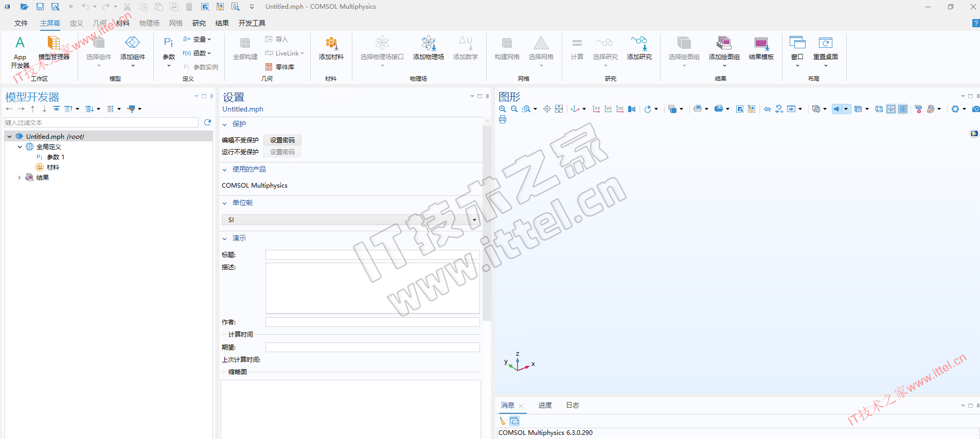980x439 pixels.
Task: Click the 作者 input field
Action: 372,322
